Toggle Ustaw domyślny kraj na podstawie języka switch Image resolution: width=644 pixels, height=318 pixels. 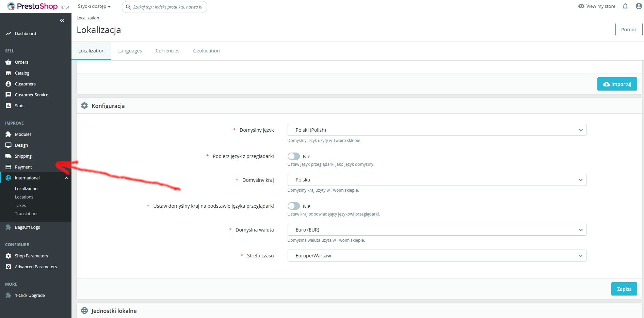(294, 206)
